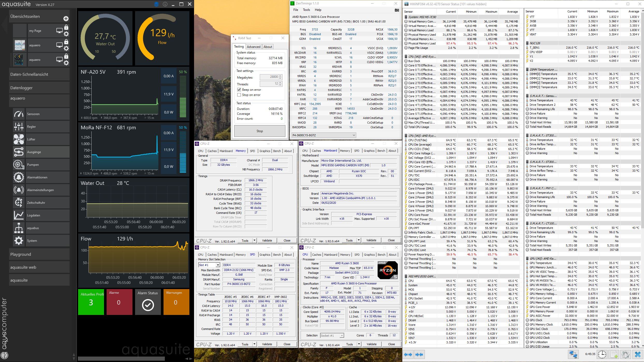Open Tools dropdown arrow in CPU-Z CPU window
644x362 pixels.
(x=359, y=344)
